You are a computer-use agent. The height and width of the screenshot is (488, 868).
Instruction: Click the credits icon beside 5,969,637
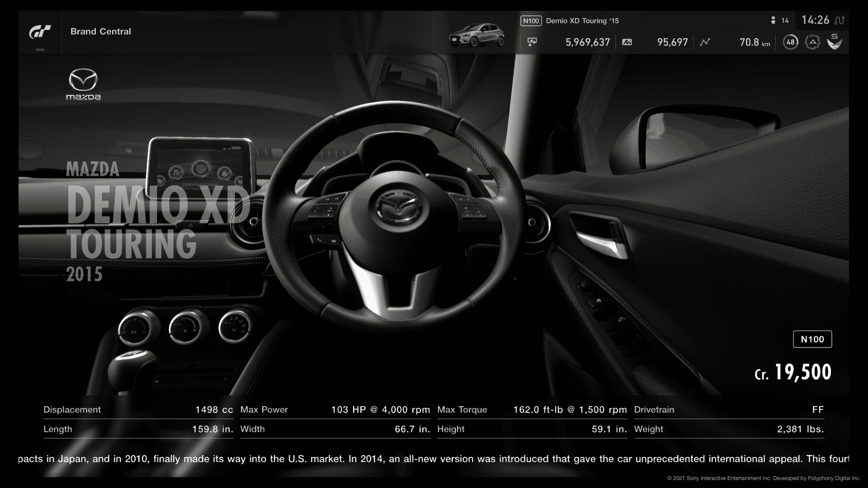(x=532, y=42)
